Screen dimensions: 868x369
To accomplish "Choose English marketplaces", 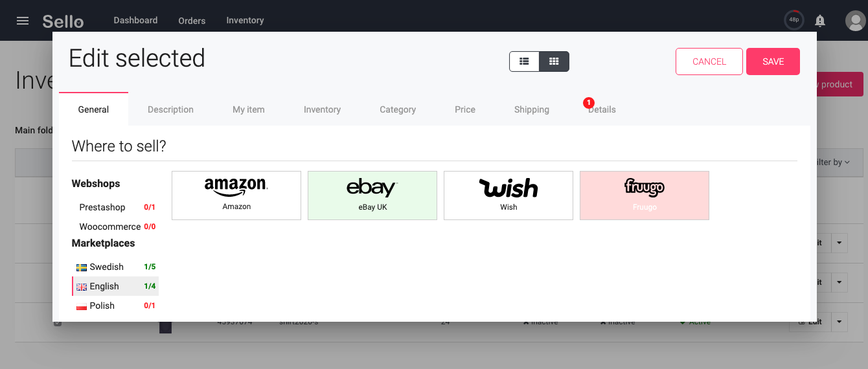I will pyautogui.click(x=115, y=286).
